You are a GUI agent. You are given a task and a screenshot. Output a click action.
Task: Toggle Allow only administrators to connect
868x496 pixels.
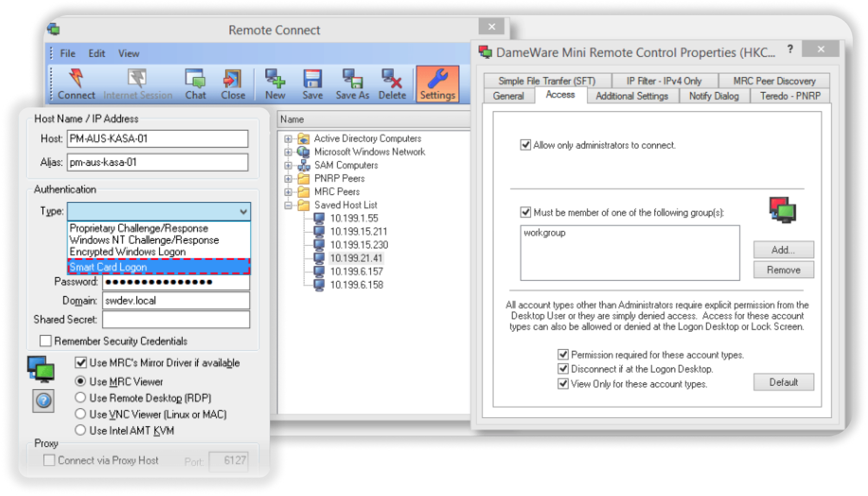(525, 145)
